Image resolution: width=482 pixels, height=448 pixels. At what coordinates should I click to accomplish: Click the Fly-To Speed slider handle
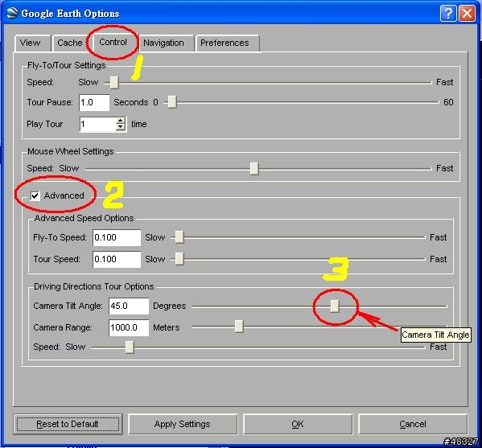(179, 237)
